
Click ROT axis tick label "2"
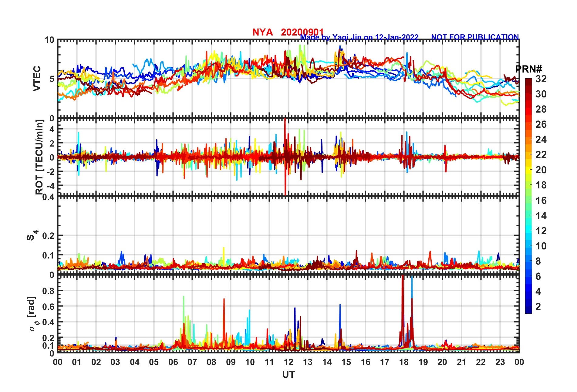click(52, 143)
